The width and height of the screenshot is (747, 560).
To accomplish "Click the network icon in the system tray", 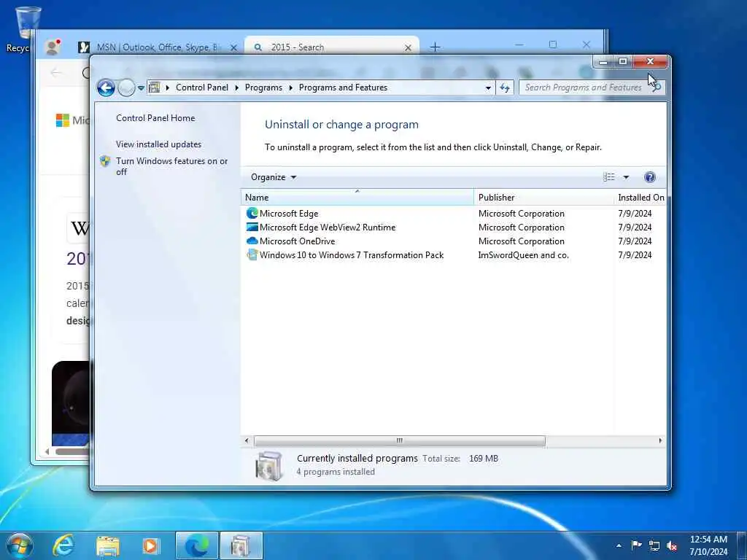I will [x=654, y=545].
